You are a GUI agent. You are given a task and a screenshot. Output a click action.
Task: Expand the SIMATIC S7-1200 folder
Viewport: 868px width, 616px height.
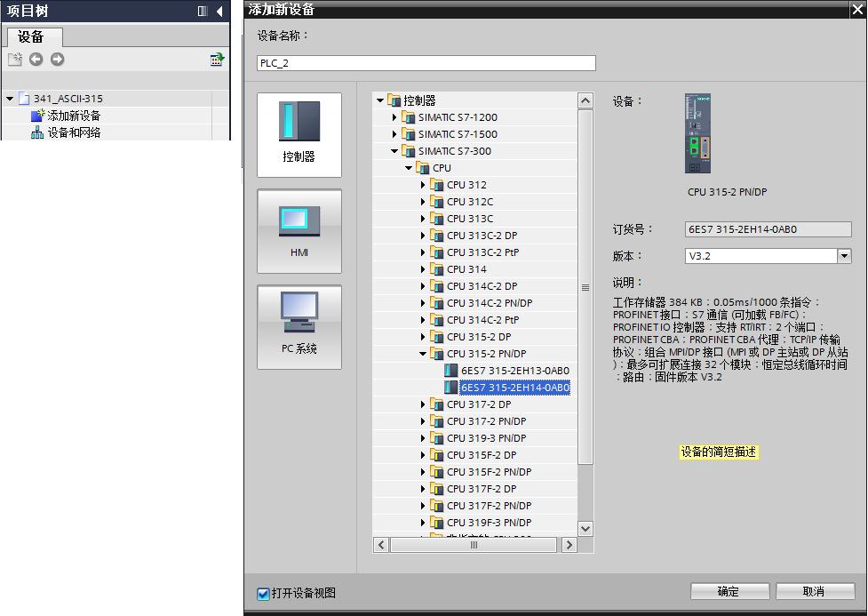(394, 117)
